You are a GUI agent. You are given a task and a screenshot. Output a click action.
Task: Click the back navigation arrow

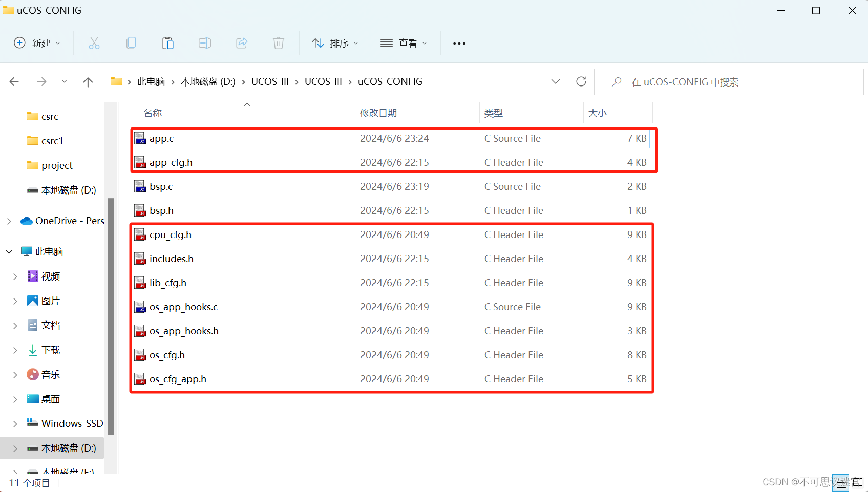pyautogui.click(x=14, y=81)
